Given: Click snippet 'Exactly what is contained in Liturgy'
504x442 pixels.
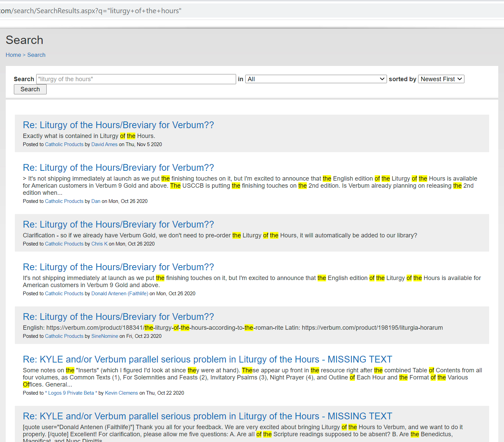Looking at the screenshot, I should 89,136.
